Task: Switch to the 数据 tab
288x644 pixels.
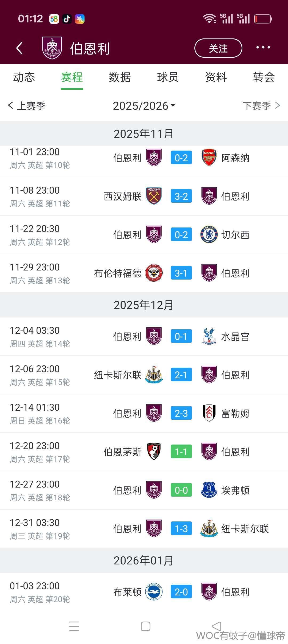Action: coord(120,77)
